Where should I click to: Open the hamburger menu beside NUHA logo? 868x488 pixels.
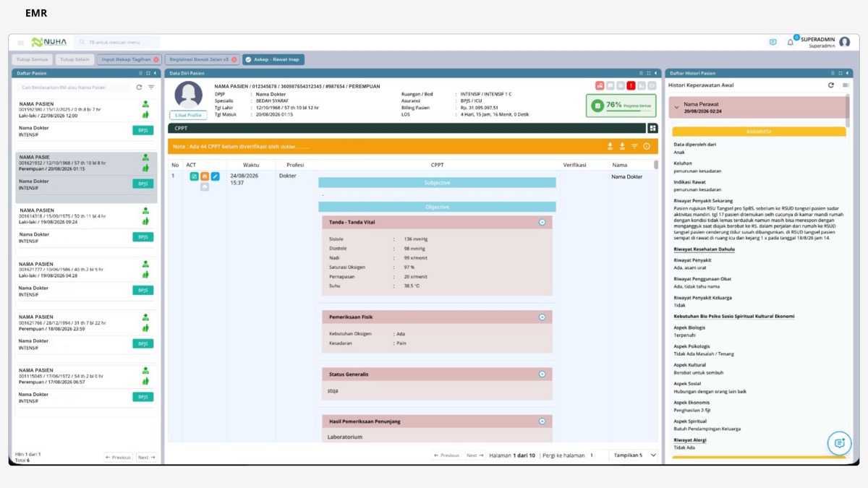(20, 43)
